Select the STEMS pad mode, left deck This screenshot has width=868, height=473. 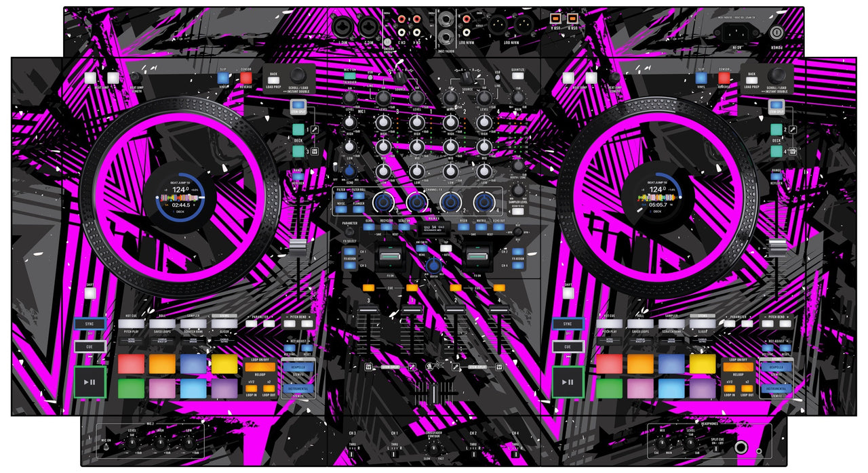click(224, 324)
